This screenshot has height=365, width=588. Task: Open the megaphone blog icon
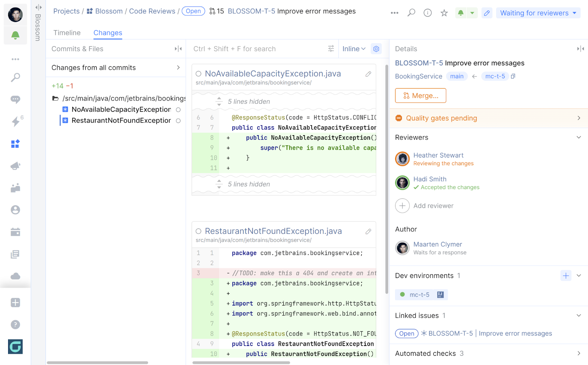click(x=15, y=166)
